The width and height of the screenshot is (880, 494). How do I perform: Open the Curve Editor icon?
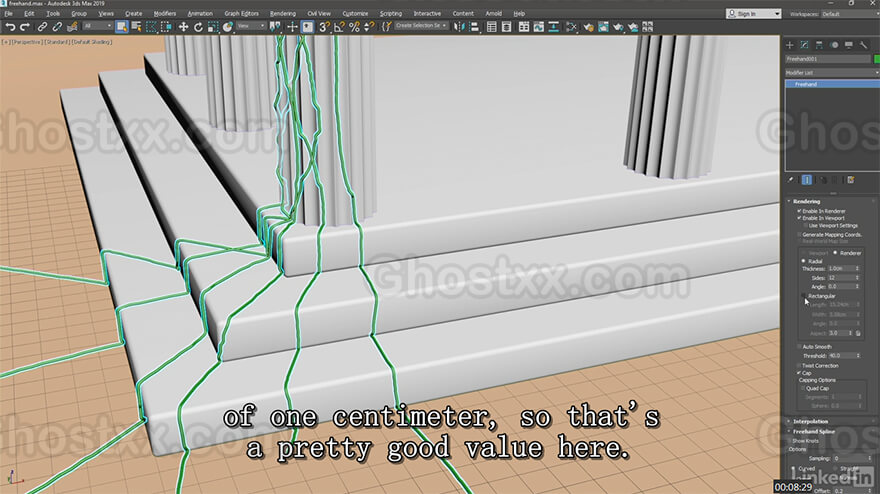539,26
